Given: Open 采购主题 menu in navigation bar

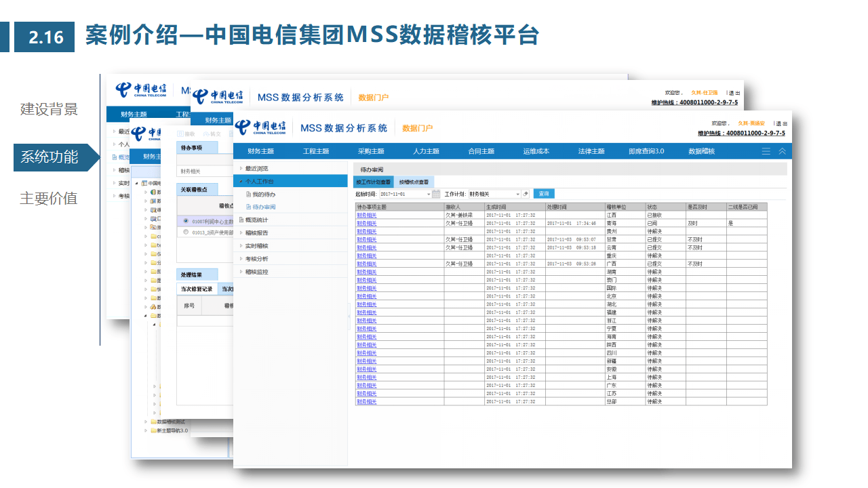Looking at the screenshot, I should 371,151.
